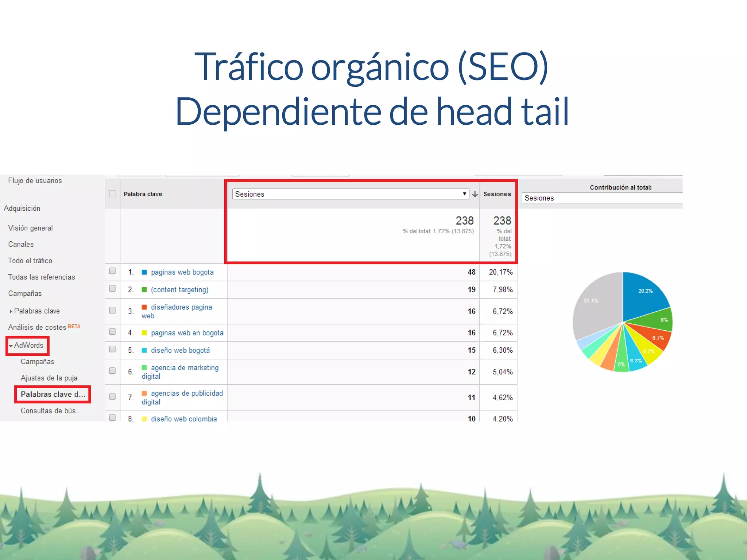Tick the checkbox for diseño web bogotá row

(112, 349)
